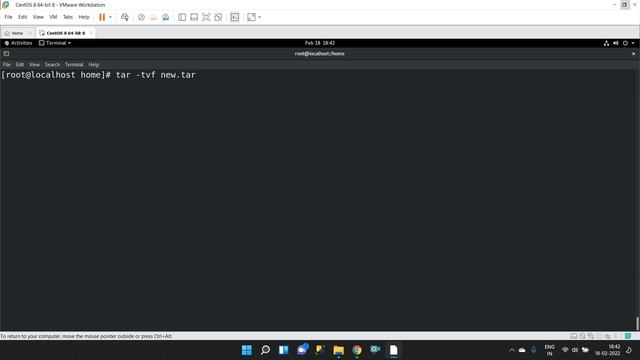The height and width of the screenshot is (360, 640).
Task: Take a snapshot of the virtual machine
Action: tap(141, 17)
